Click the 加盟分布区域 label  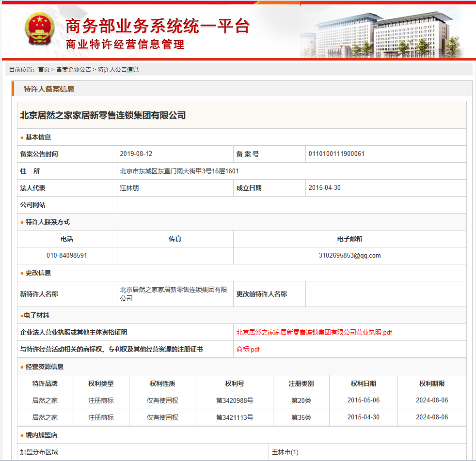39,452
